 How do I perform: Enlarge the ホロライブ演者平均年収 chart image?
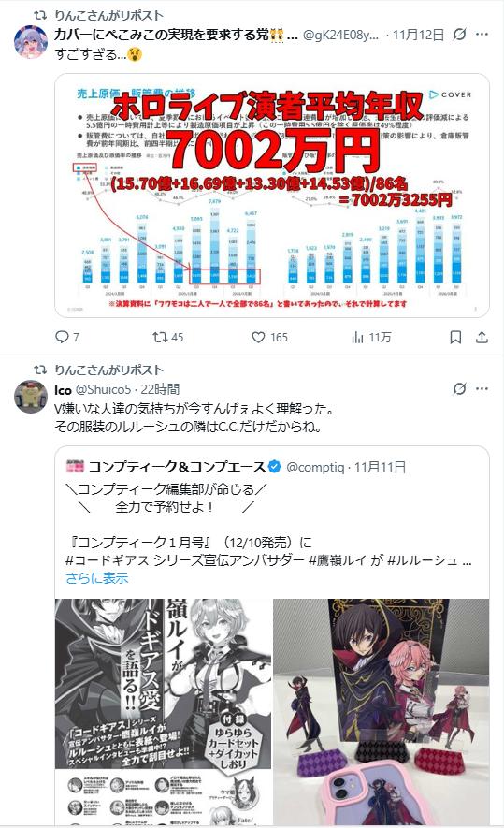tap(272, 196)
